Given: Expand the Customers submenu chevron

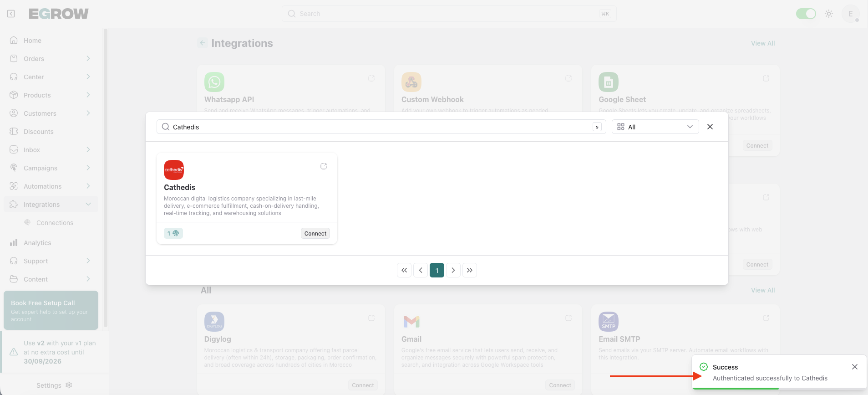Looking at the screenshot, I should 88,113.
